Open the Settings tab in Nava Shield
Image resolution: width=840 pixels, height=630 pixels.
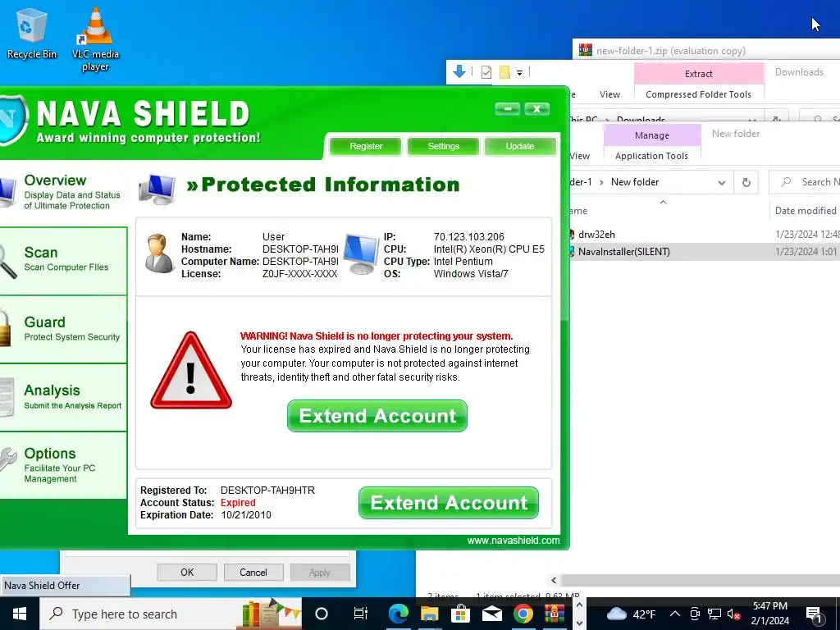tap(443, 146)
